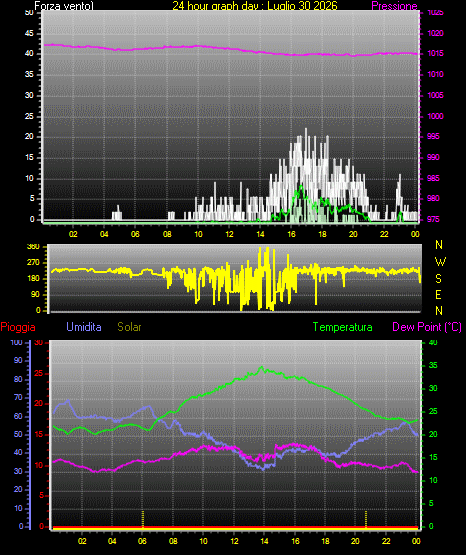466x555 pixels.
Task: Click the 1015 pressure axis value
Action: click(436, 53)
